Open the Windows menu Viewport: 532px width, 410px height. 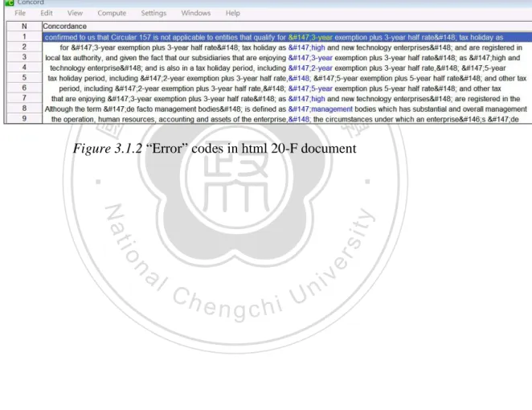click(x=196, y=13)
